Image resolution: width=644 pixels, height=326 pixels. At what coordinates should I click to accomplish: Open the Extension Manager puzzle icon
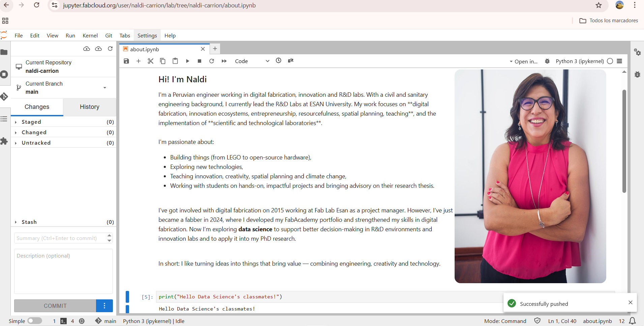coord(4,141)
